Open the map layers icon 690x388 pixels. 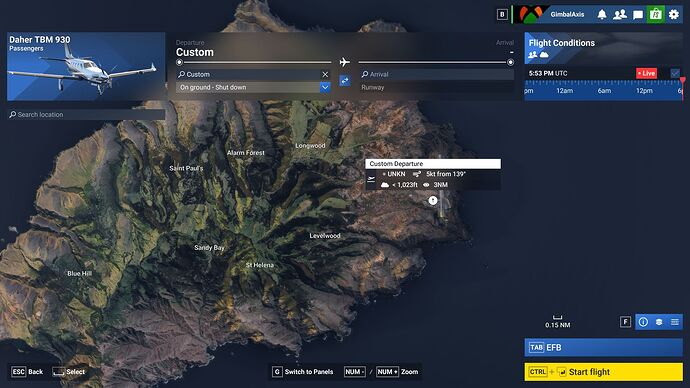tap(659, 322)
